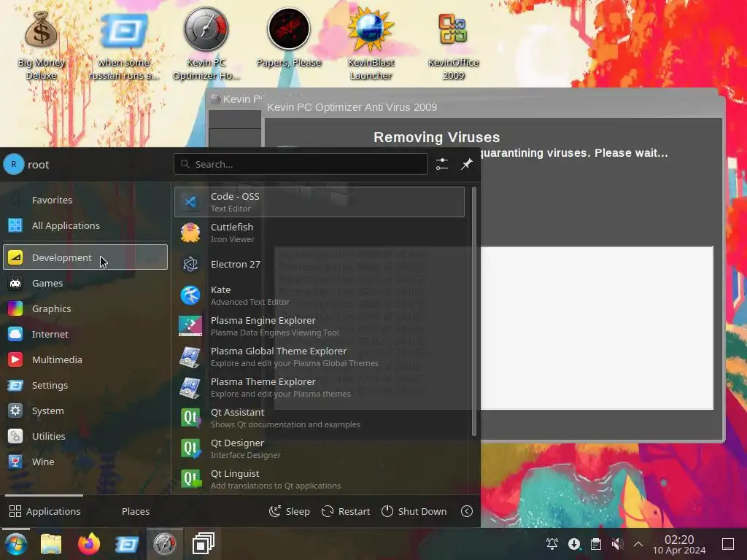Select Favorites category
747x560 pixels.
click(x=85, y=200)
